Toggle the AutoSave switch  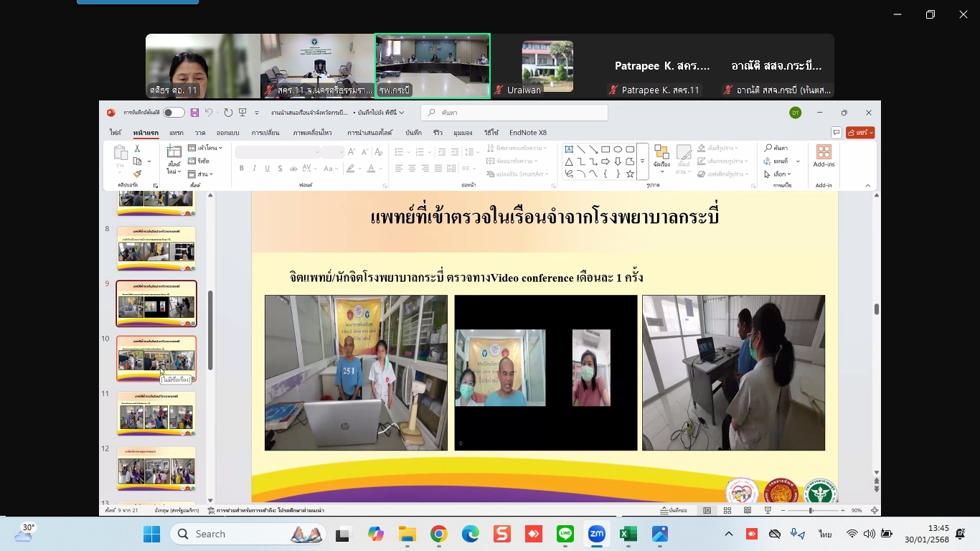[173, 113]
